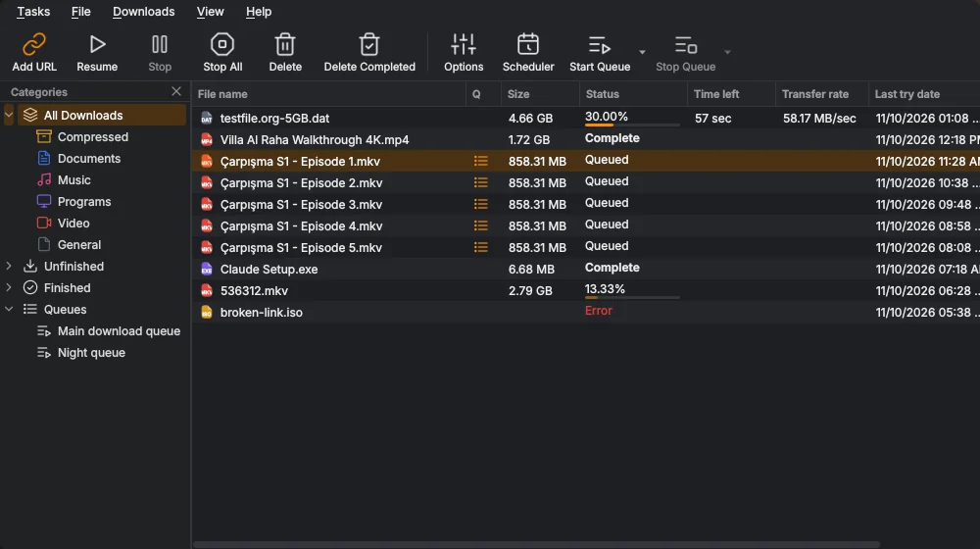This screenshot has height=549, width=980.
Task: Select Main download queue
Action: pos(119,330)
